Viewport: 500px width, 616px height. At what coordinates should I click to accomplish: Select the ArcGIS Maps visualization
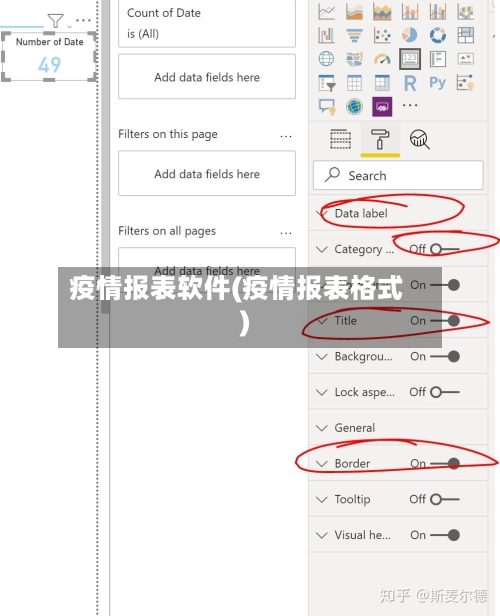click(354, 106)
